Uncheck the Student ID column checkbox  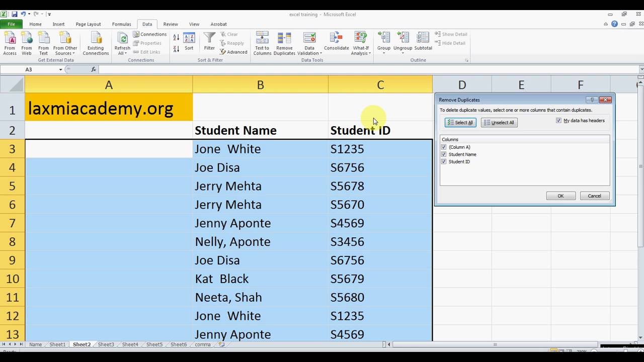[x=443, y=162]
